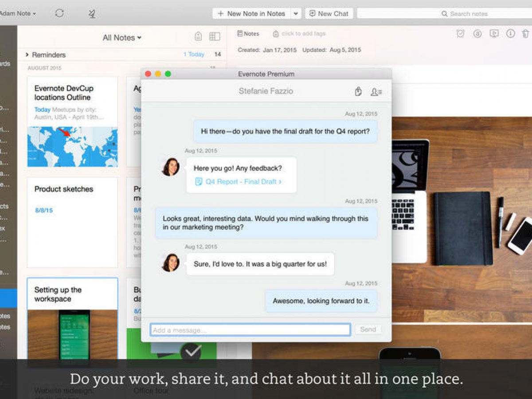Click the presentation mode icon
The image size is (532, 399).
[x=494, y=34]
